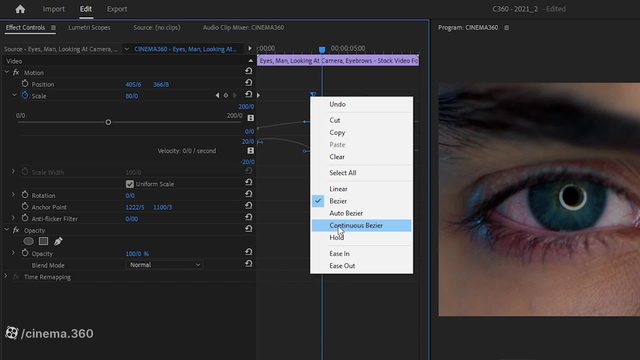Reset the Anchor Point parameter
Screen dimensions: 640x360
(249, 205)
